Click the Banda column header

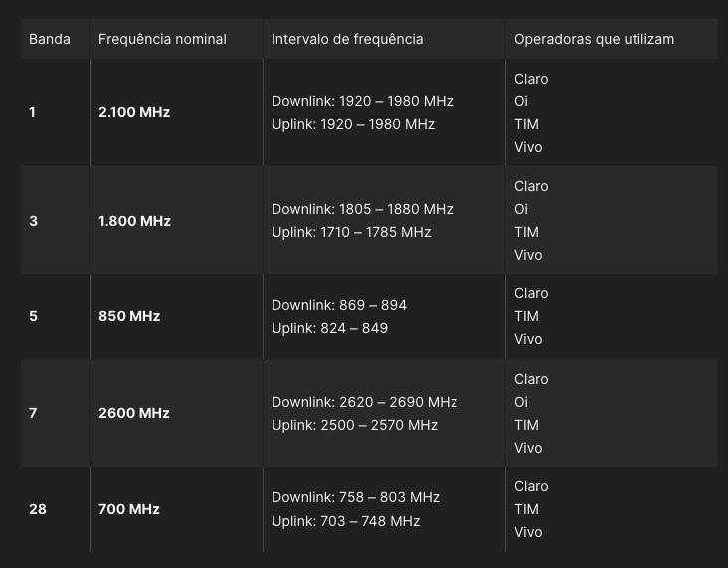pyautogui.click(x=50, y=39)
